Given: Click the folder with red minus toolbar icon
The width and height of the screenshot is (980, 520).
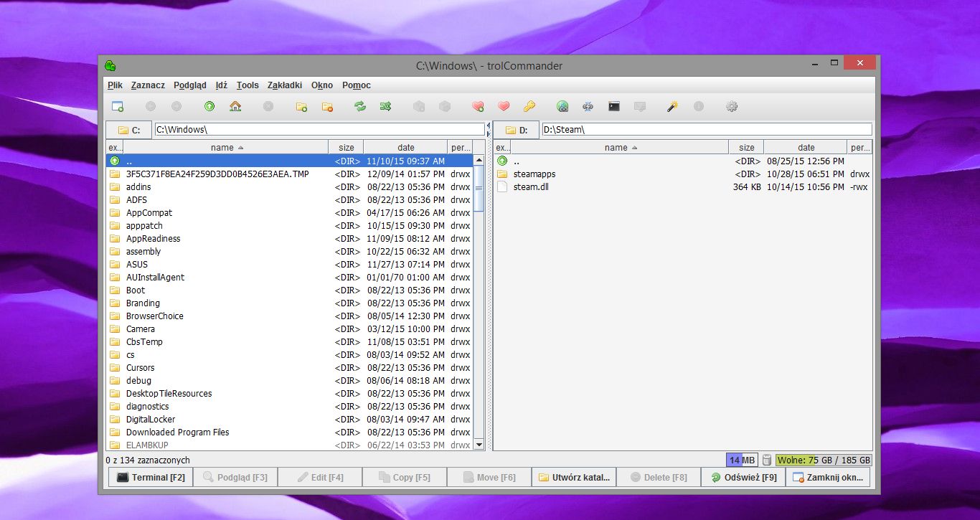Looking at the screenshot, I should pyautogui.click(x=327, y=106).
